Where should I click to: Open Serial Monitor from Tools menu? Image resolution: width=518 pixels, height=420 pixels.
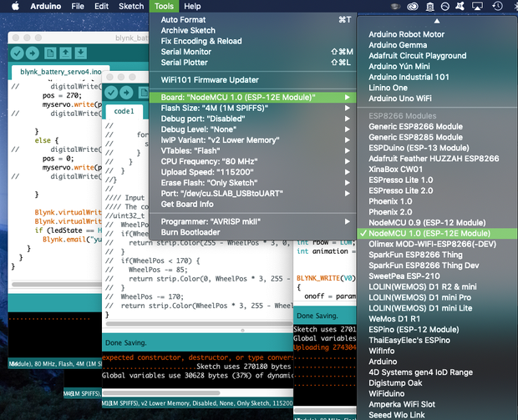tap(252, 52)
